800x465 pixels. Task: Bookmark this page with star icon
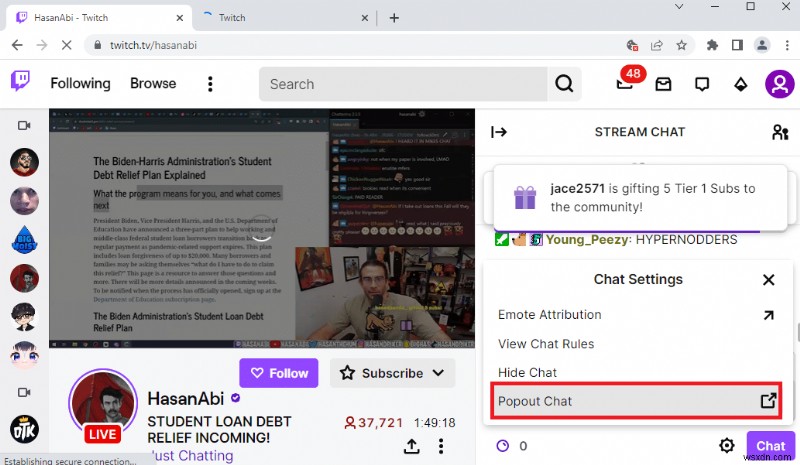coord(682,45)
